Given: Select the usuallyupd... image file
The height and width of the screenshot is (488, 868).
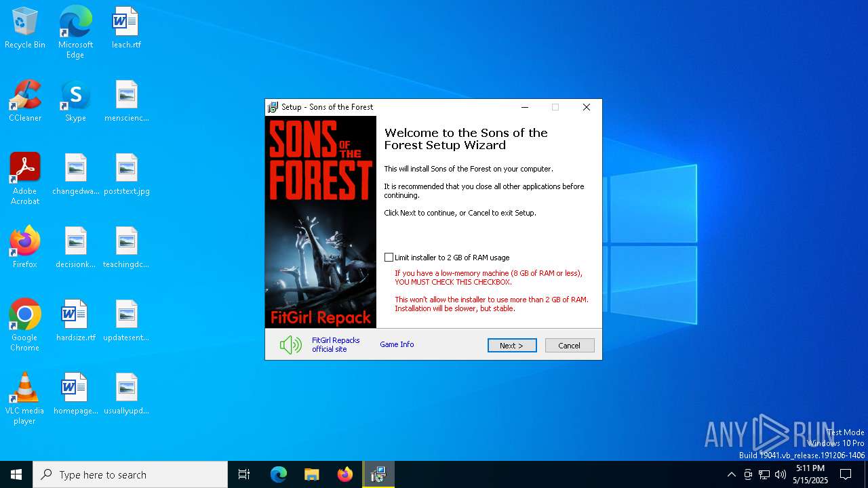Looking at the screenshot, I should (127, 394).
